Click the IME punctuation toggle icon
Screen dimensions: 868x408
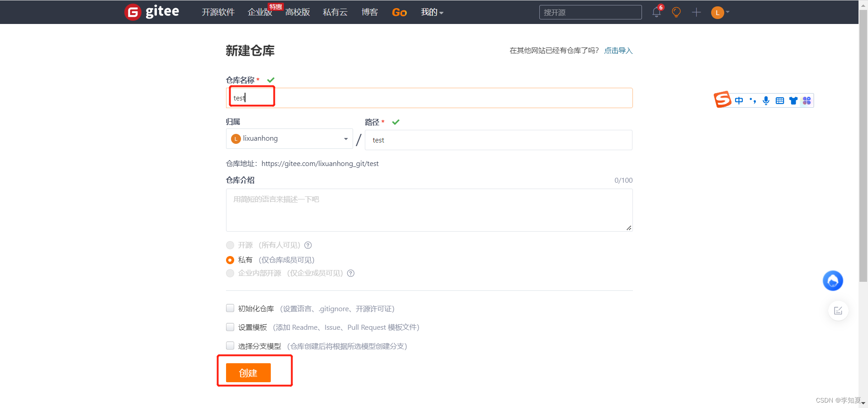click(752, 100)
